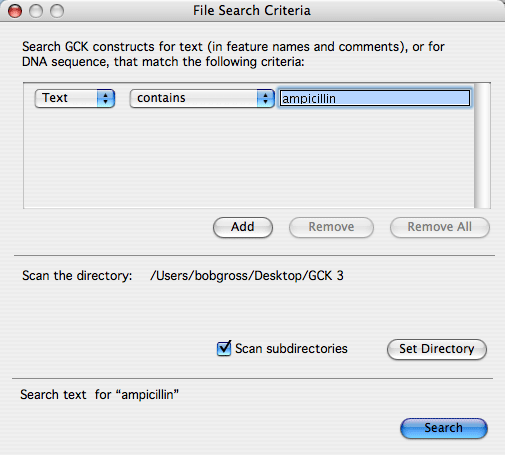Open the Text criteria type dropdown
Image resolution: width=505 pixels, height=455 pixels.
click(x=75, y=98)
